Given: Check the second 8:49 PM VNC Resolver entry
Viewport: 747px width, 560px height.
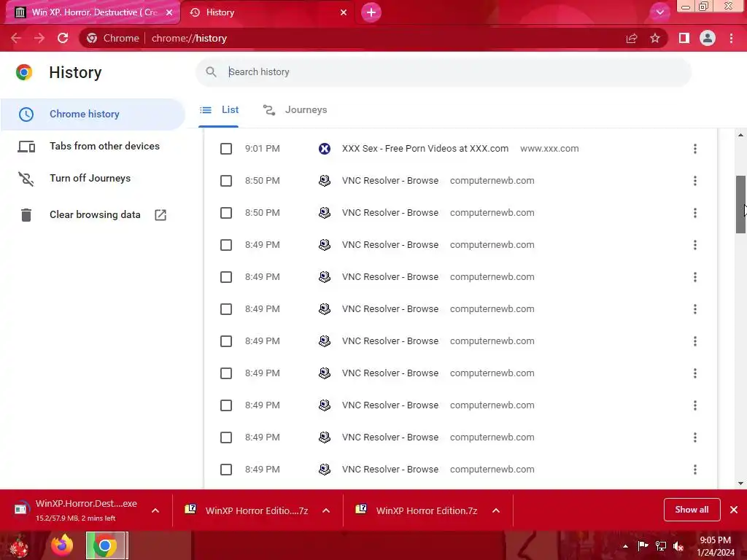Looking at the screenshot, I should coord(226,276).
